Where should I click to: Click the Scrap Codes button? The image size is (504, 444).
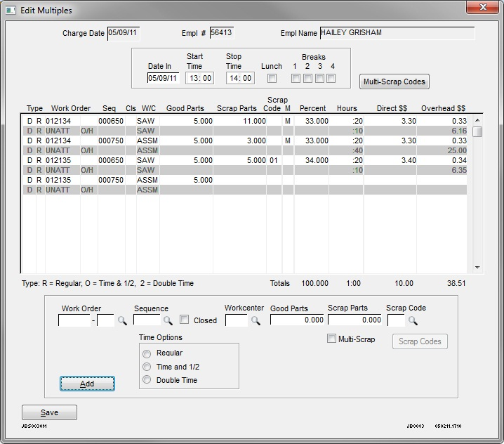point(420,341)
